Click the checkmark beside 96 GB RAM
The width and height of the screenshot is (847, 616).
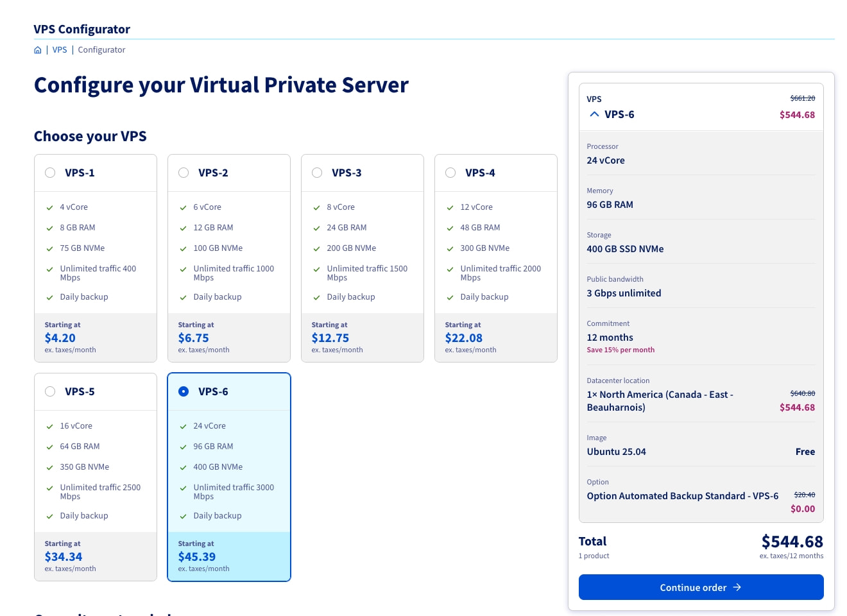point(183,447)
